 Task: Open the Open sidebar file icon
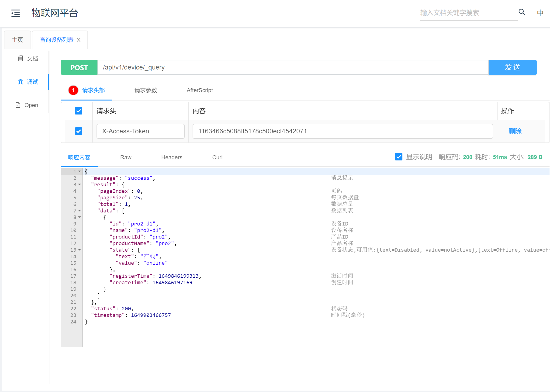[x=18, y=105]
